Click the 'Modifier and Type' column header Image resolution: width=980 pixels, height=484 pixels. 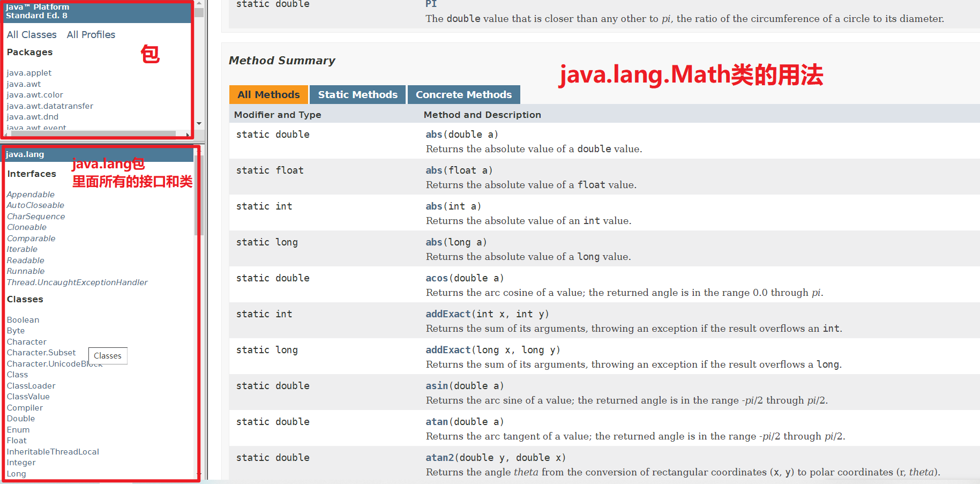coord(278,115)
